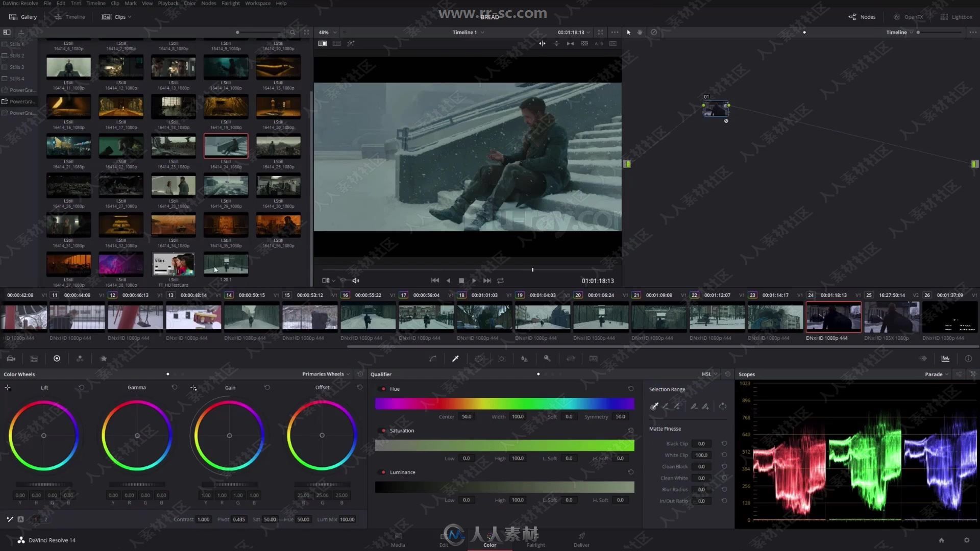This screenshot has width=980, height=551.
Task: Open the Parade scope type dropdown
Action: pos(937,374)
